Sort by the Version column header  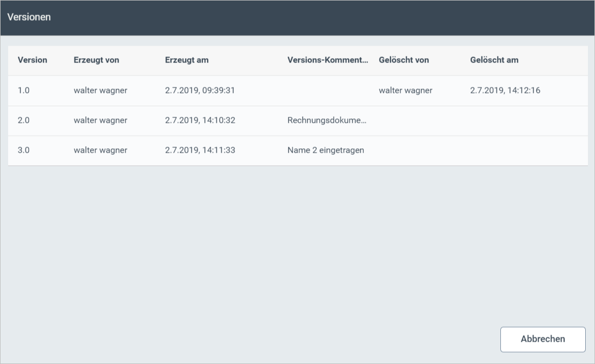coord(32,60)
